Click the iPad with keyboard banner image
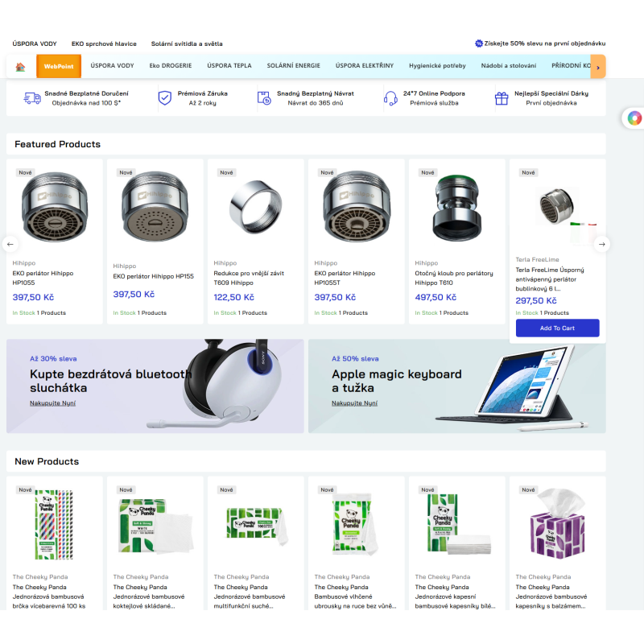 point(514,388)
